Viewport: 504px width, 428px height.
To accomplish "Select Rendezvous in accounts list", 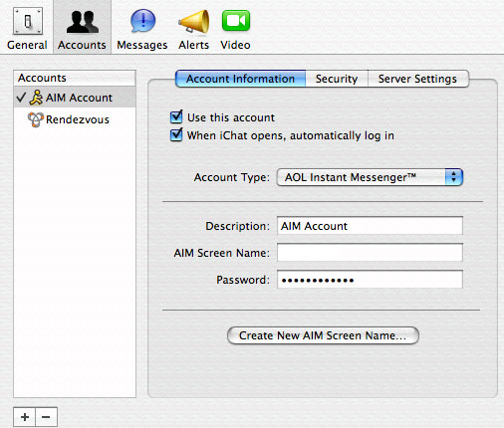I will [x=75, y=119].
